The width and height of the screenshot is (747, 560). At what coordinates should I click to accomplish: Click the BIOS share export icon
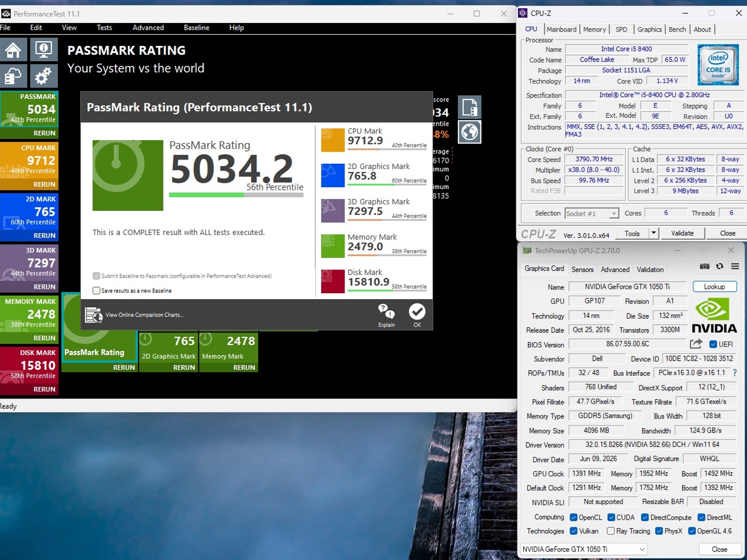coord(696,344)
